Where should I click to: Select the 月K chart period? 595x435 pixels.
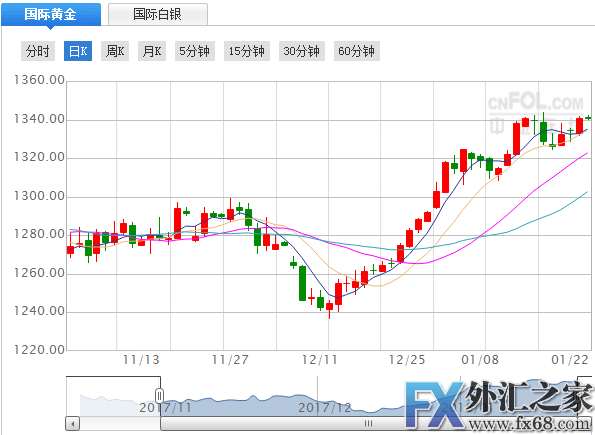pyautogui.click(x=152, y=51)
